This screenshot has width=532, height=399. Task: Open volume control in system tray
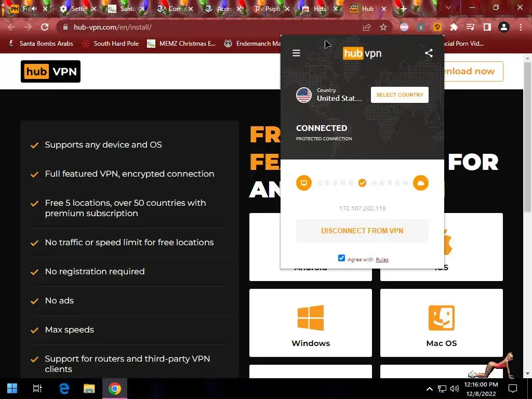tap(454, 389)
